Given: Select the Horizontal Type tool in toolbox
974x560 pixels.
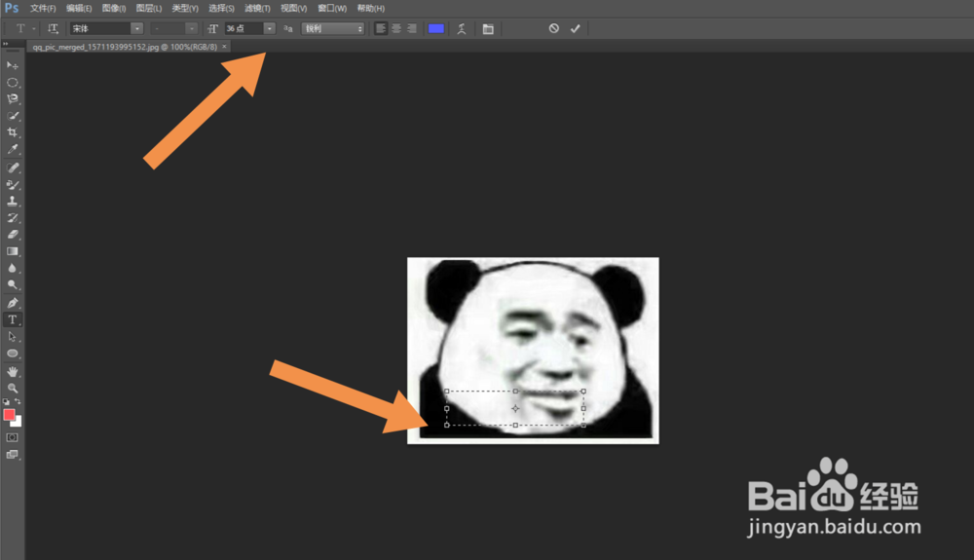Looking at the screenshot, I should [x=12, y=319].
